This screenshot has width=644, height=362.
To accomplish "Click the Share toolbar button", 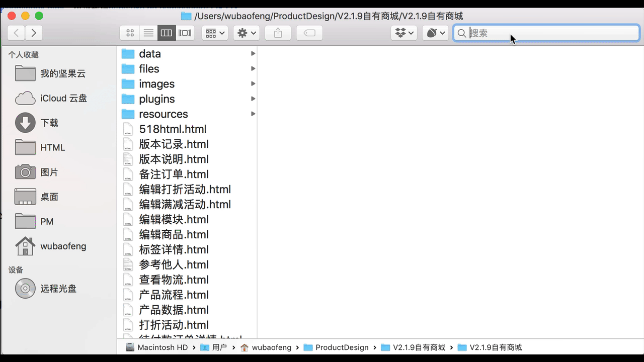I will pyautogui.click(x=278, y=33).
